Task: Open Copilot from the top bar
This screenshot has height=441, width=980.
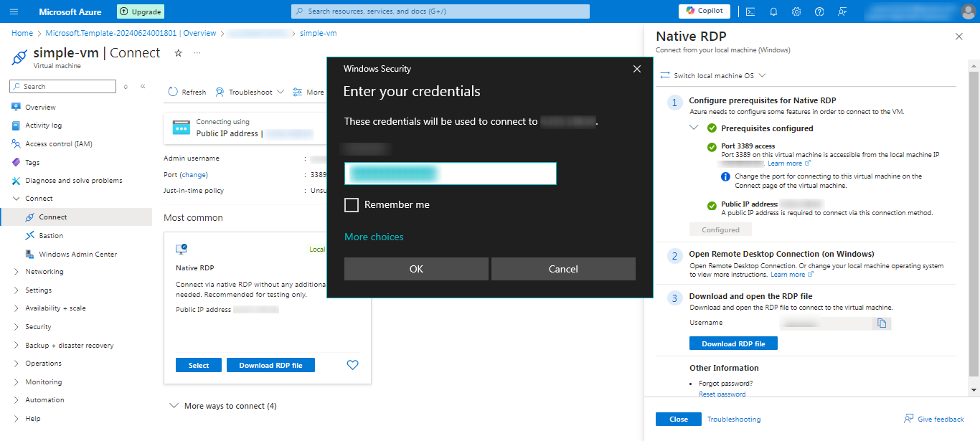Action: [704, 11]
